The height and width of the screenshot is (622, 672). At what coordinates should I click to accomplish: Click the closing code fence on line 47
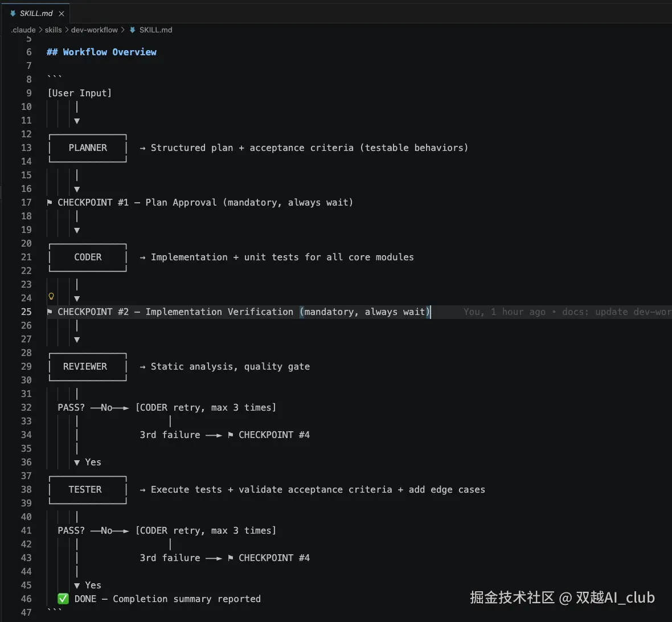pos(55,610)
